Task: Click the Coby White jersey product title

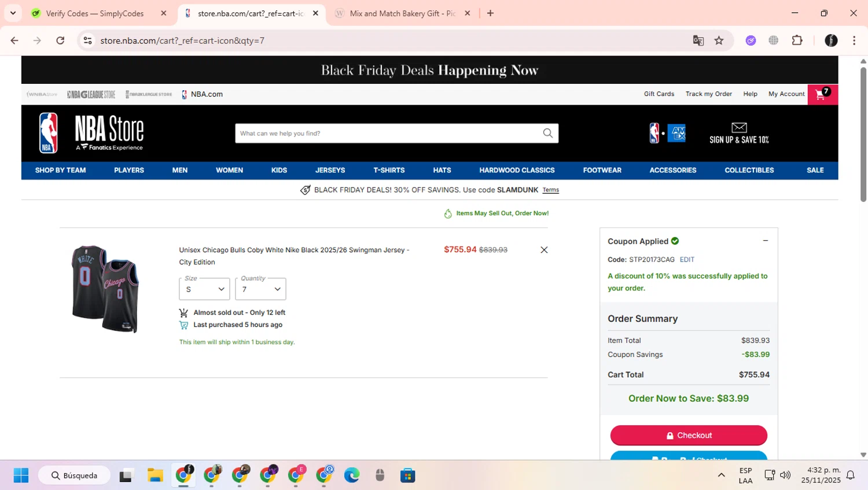Action: (x=294, y=256)
